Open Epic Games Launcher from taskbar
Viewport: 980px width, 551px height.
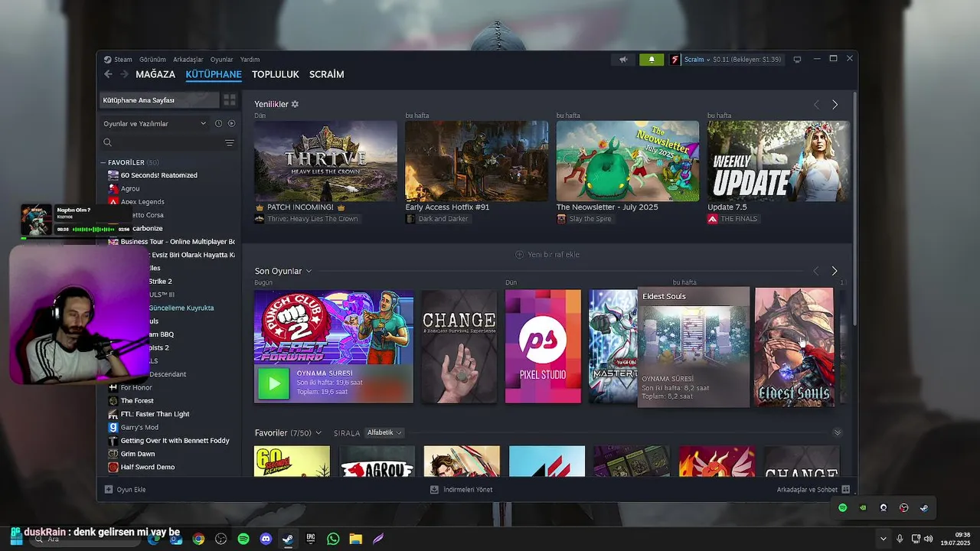coord(311,539)
